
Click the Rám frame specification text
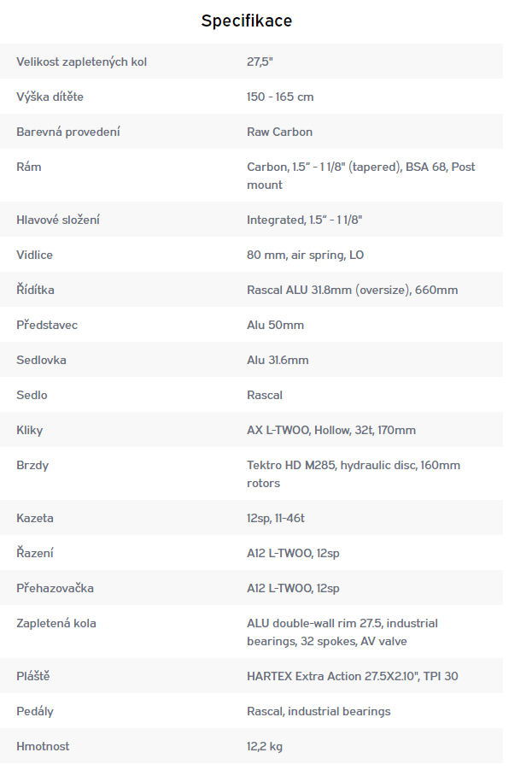pyautogui.click(x=361, y=176)
